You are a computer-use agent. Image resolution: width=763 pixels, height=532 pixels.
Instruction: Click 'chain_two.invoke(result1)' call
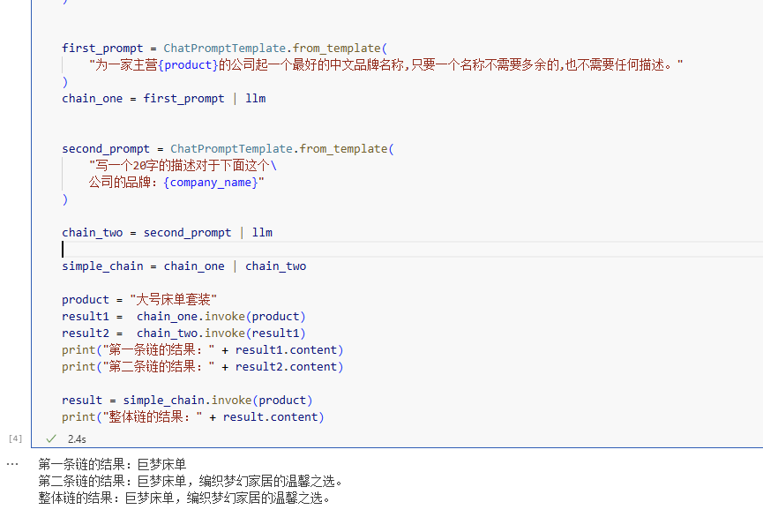click(x=221, y=333)
